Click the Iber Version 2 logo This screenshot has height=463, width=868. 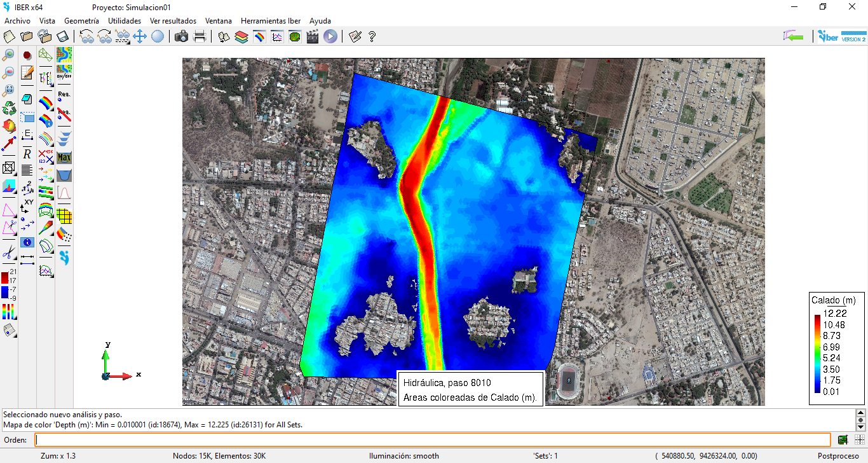pyautogui.click(x=842, y=36)
